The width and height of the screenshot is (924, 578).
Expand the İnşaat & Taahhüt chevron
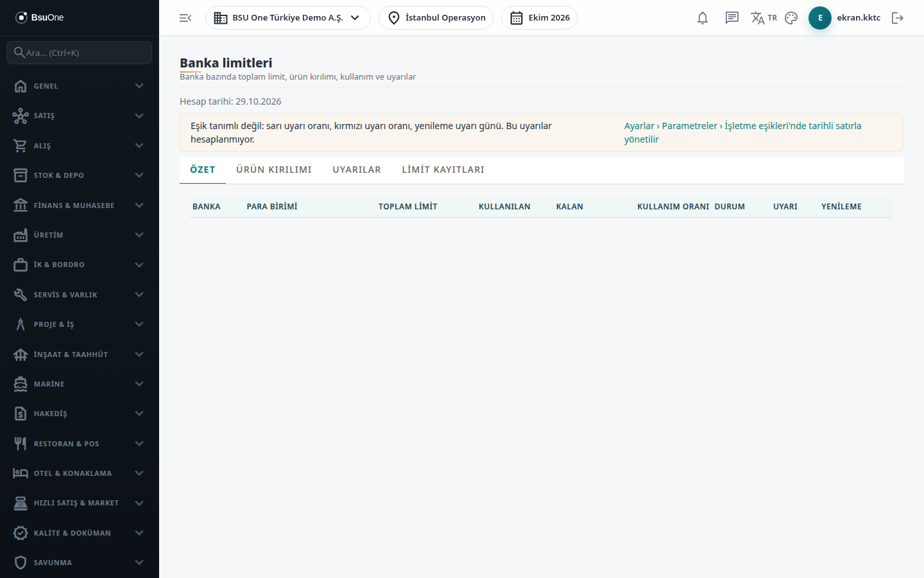pos(139,355)
